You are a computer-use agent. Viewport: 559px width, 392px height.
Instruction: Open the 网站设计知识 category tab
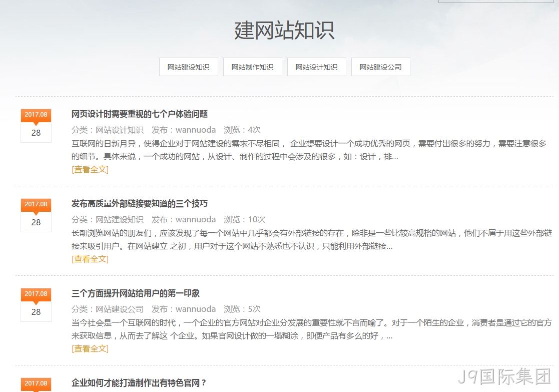(317, 67)
